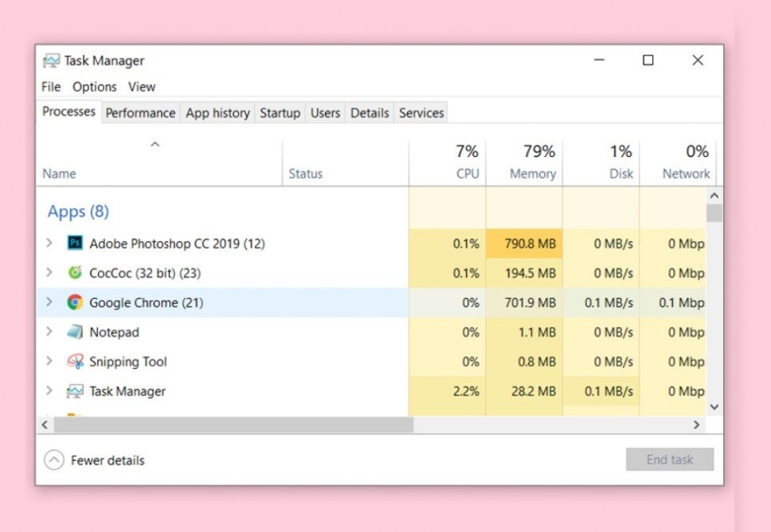
Task: Sort processes by Memory column
Action: pyautogui.click(x=531, y=174)
